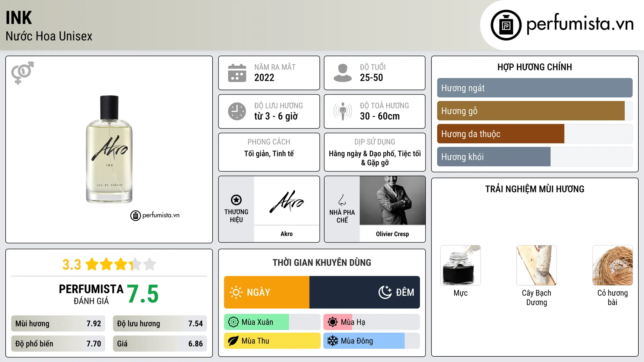Click the Mùa Xuân season bar
This screenshot has height=362, width=644.
pos(272,322)
